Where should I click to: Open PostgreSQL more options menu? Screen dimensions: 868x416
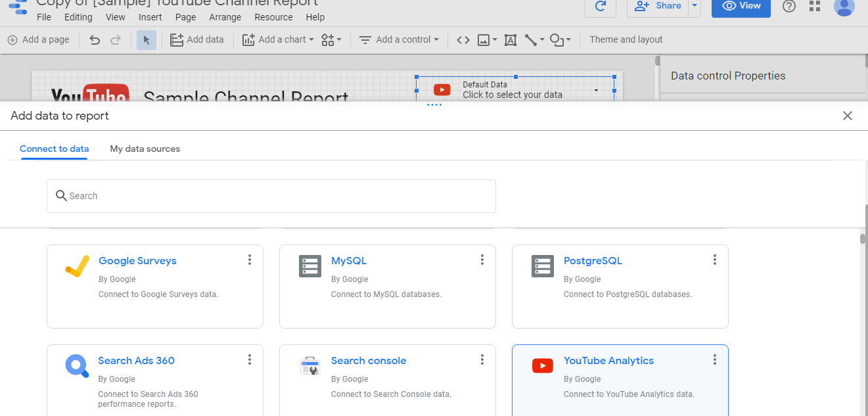coord(715,260)
